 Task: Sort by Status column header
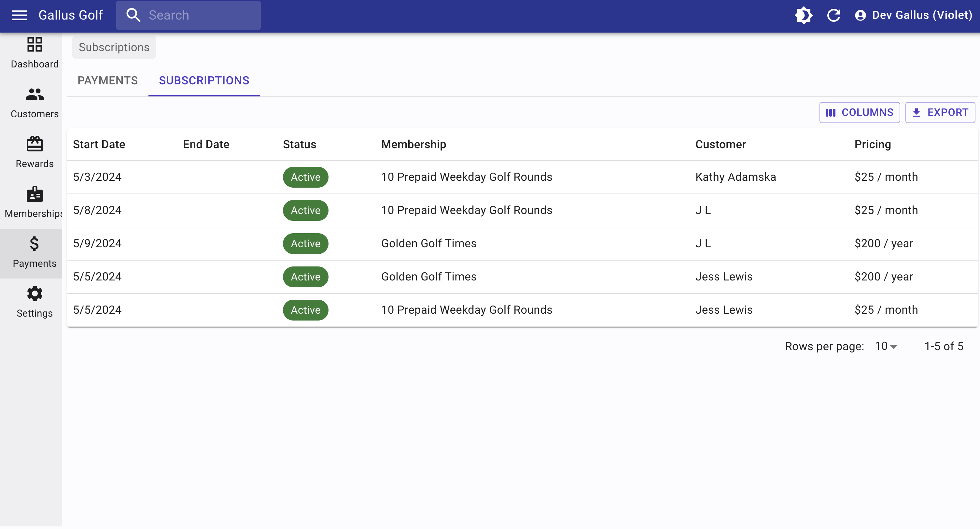click(300, 144)
